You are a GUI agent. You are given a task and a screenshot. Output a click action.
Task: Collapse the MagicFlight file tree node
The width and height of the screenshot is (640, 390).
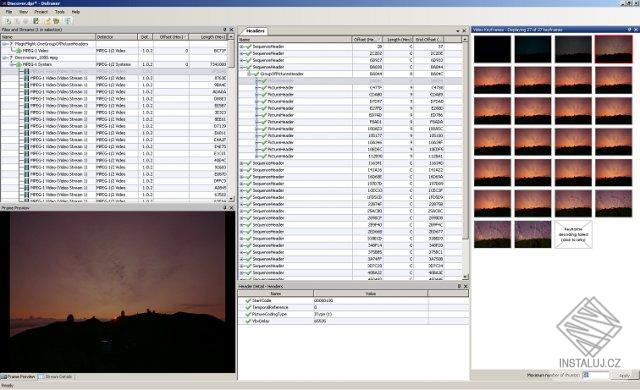click(x=4, y=44)
